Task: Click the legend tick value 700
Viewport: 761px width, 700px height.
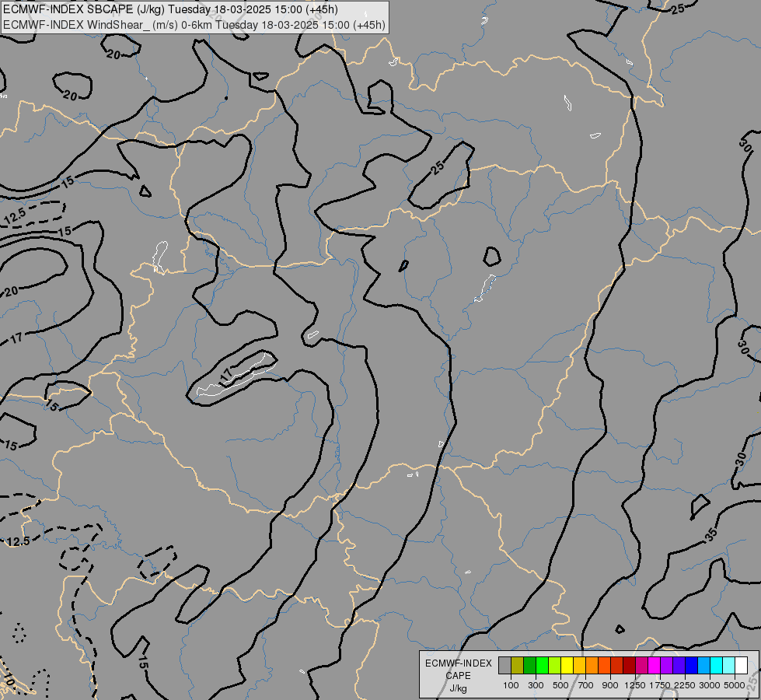Action: [x=586, y=685]
